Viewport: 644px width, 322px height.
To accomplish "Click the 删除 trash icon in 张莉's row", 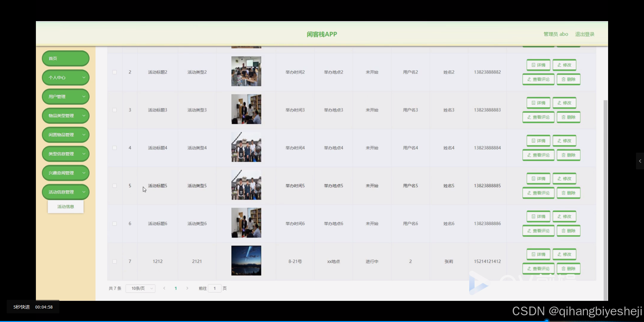I will click(564, 268).
